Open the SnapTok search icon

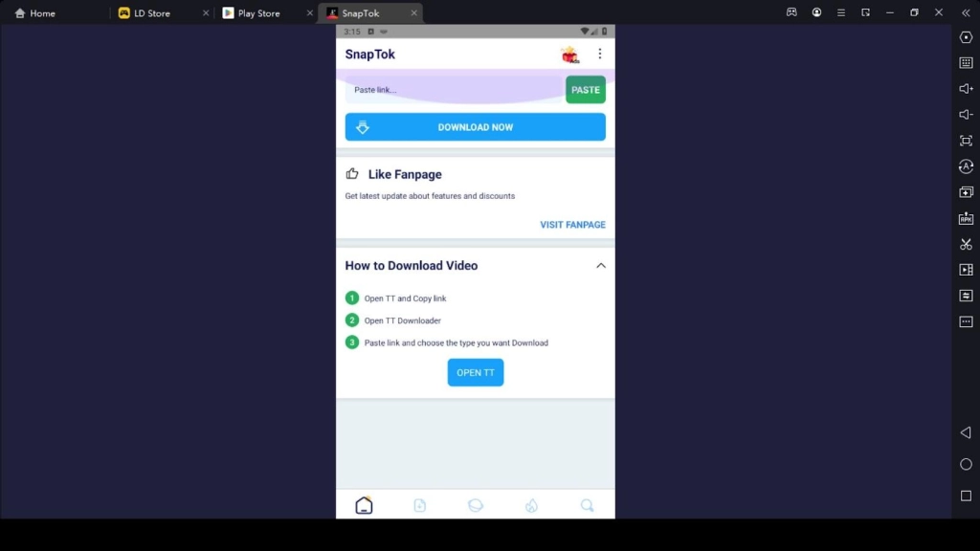coord(587,504)
